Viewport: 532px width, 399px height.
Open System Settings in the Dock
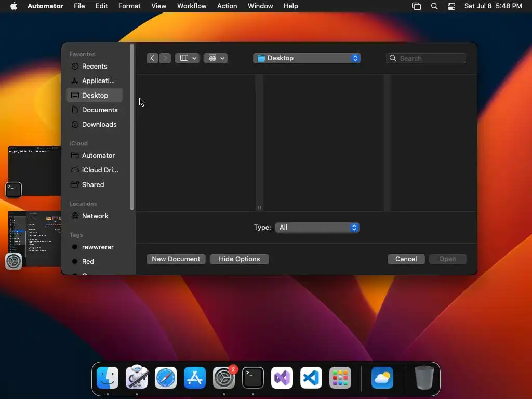224,378
